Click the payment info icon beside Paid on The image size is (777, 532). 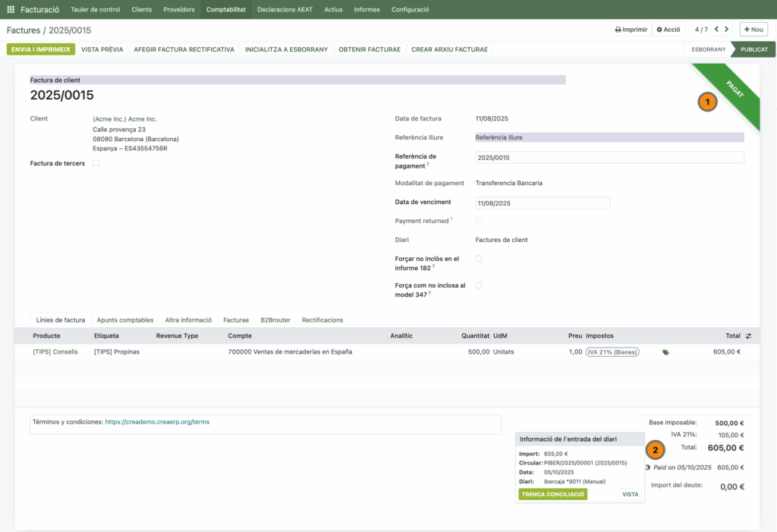(x=647, y=467)
